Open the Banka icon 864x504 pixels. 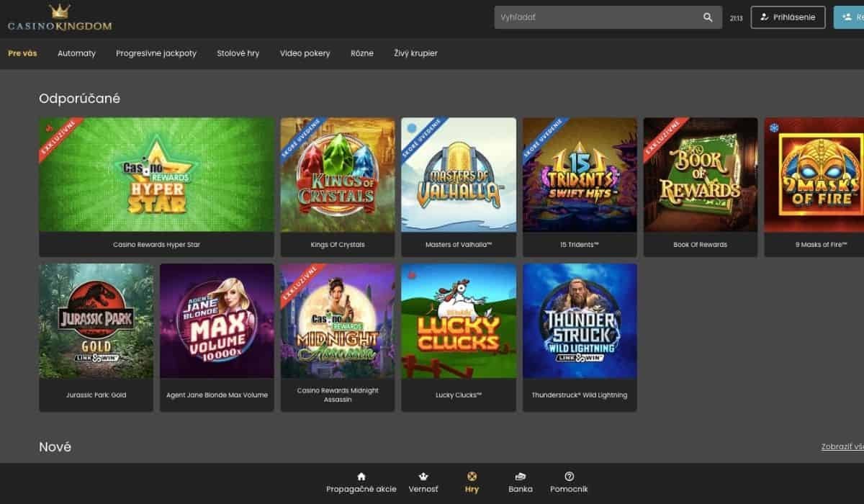(521, 476)
